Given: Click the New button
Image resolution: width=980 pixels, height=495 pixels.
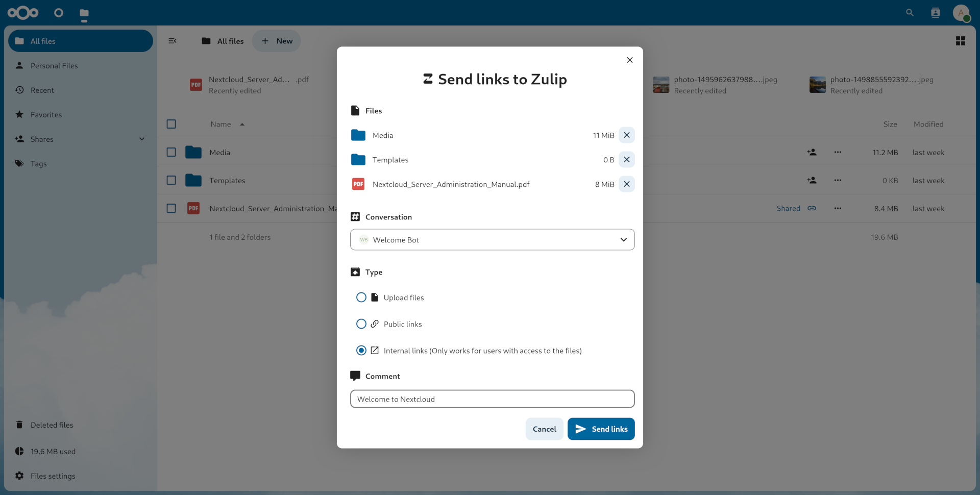Looking at the screenshot, I should tap(277, 41).
